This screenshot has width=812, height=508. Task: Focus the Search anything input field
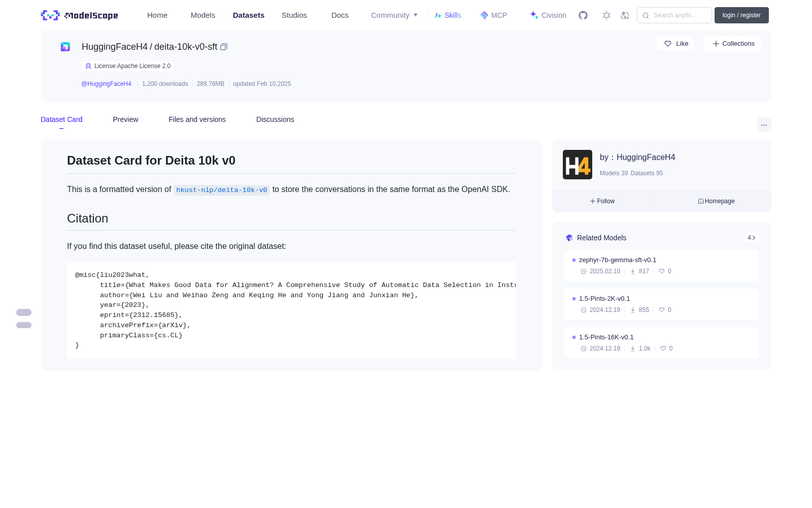[x=674, y=15]
